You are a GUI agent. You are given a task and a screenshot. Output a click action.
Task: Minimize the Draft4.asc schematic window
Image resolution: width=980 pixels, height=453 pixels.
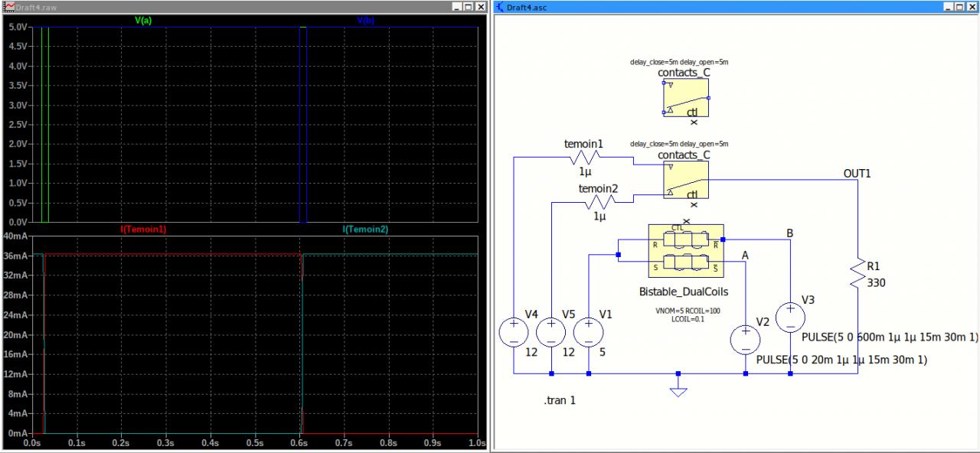pos(949,6)
